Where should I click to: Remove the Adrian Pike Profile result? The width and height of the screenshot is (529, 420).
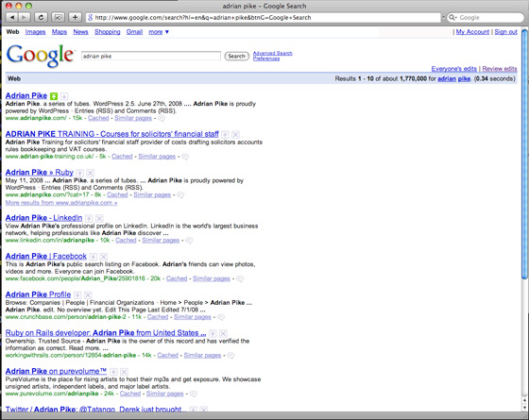(x=88, y=295)
